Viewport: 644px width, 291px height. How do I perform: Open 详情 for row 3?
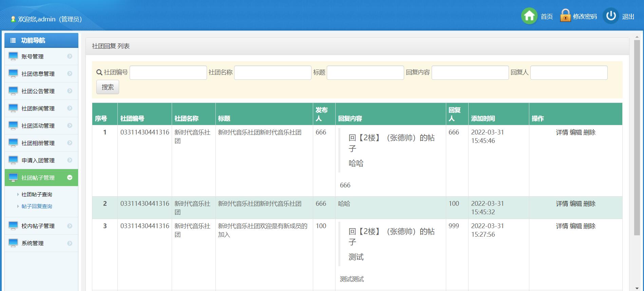(562, 226)
